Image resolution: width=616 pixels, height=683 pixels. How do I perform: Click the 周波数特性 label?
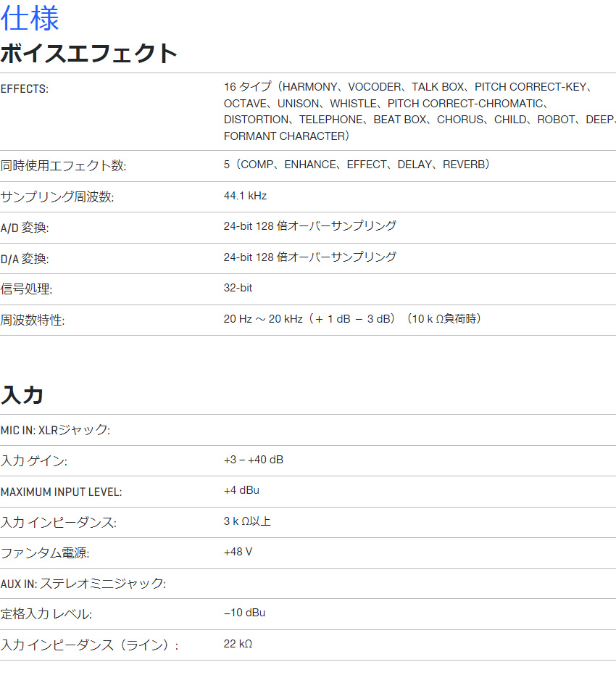click(33, 320)
